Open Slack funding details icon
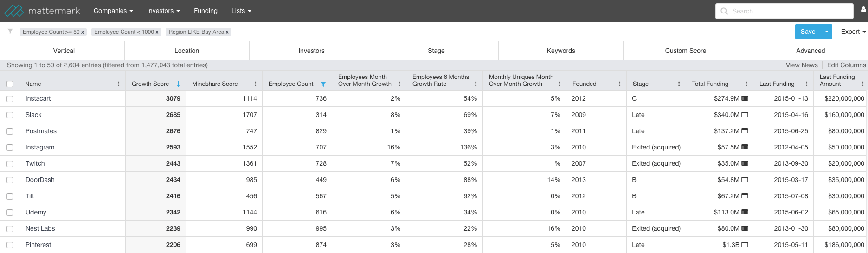 (745, 115)
